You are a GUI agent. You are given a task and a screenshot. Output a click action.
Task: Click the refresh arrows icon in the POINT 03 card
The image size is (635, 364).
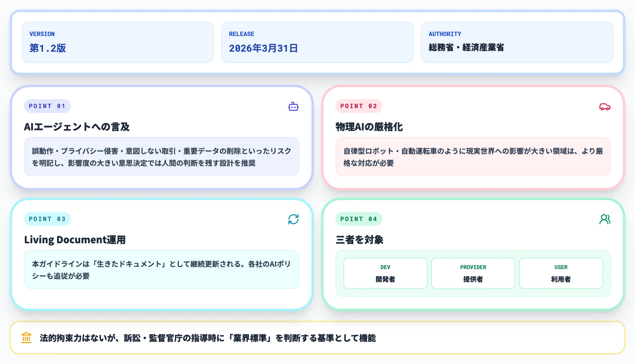[x=293, y=219]
